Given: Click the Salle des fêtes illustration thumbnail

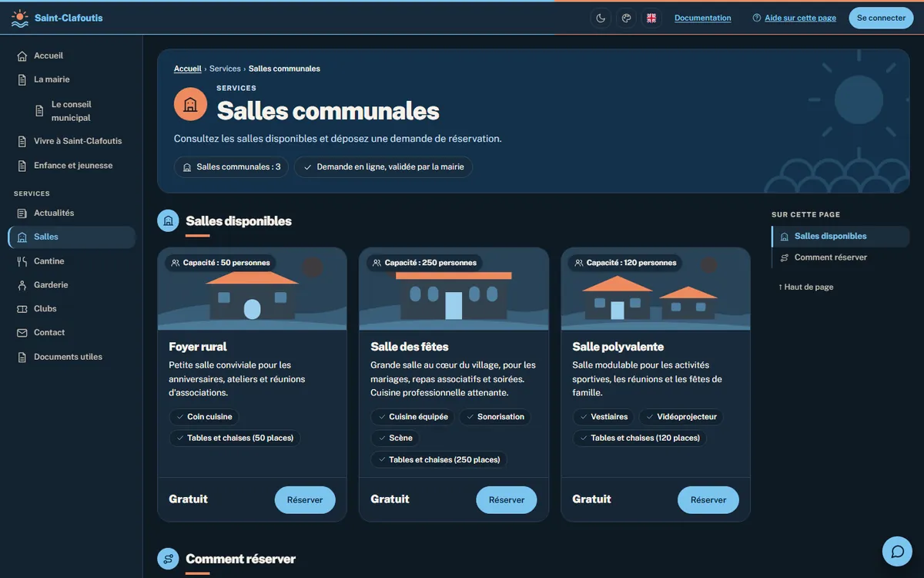Looking at the screenshot, I should click(x=454, y=289).
